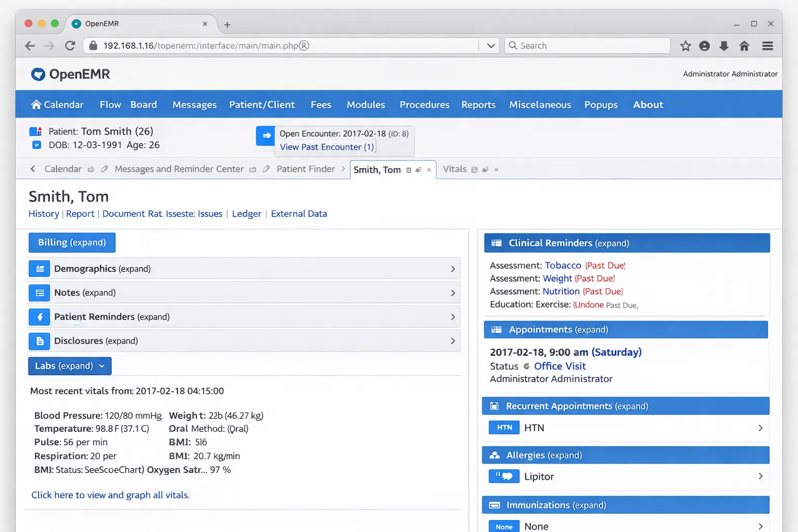Close the Smith, Tom tab
The image size is (798, 532).
[429, 170]
